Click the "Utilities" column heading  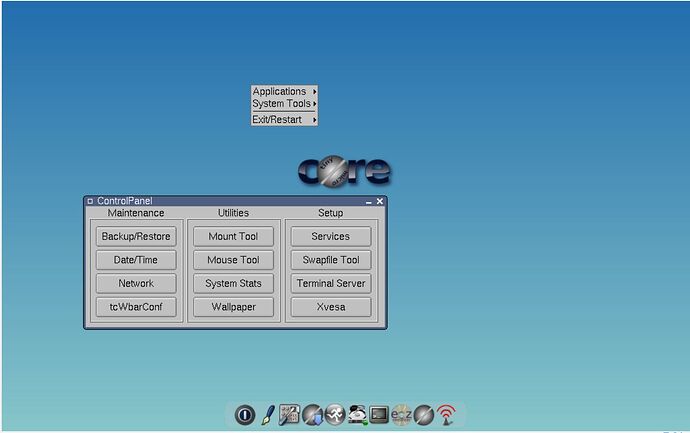(x=233, y=213)
